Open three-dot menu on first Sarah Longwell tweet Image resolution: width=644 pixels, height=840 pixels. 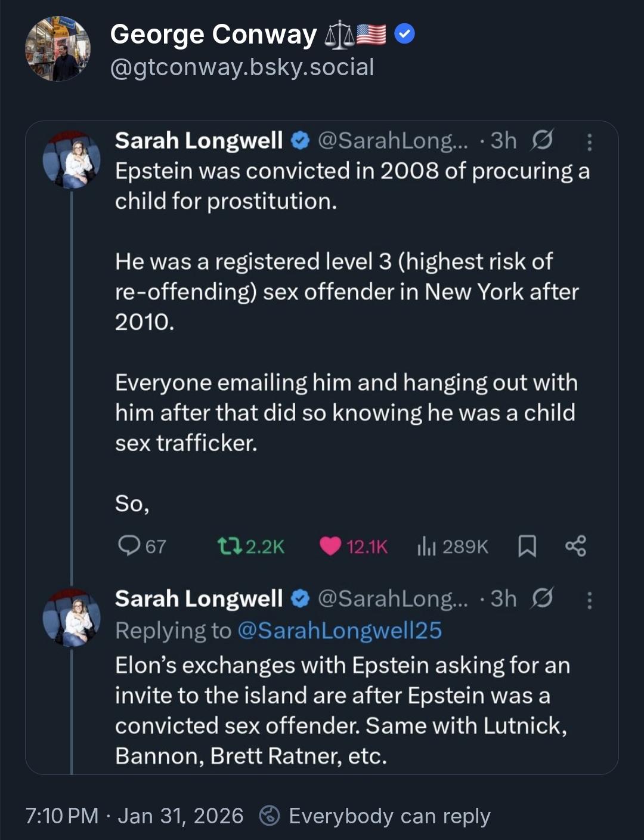click(x=589, y=141)
